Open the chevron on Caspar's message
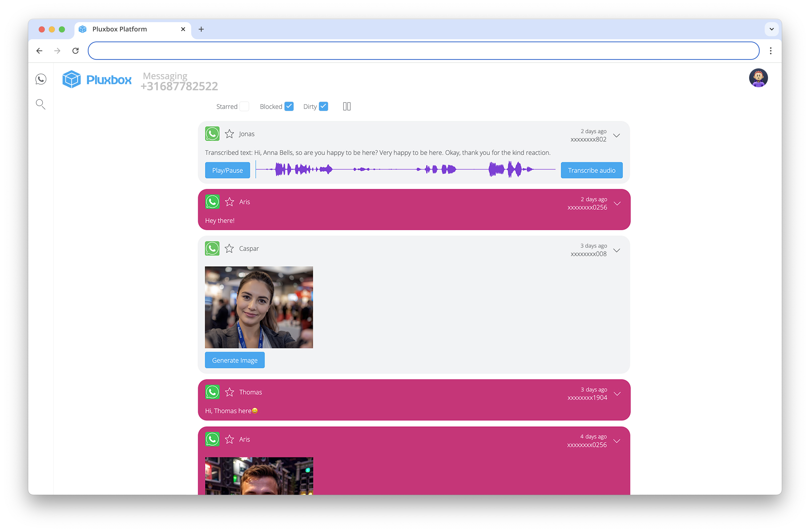This screenshot has height=532, width=810. [617, 250]
